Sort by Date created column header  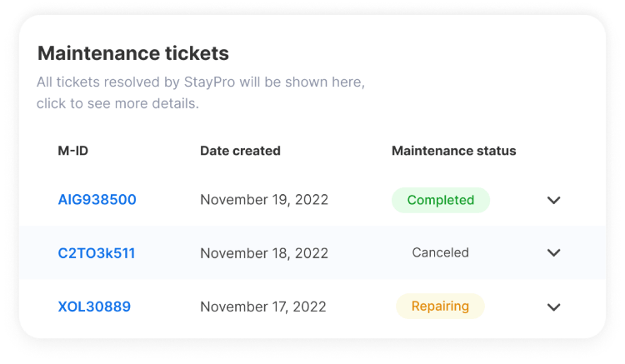click(x=240, y=151)
